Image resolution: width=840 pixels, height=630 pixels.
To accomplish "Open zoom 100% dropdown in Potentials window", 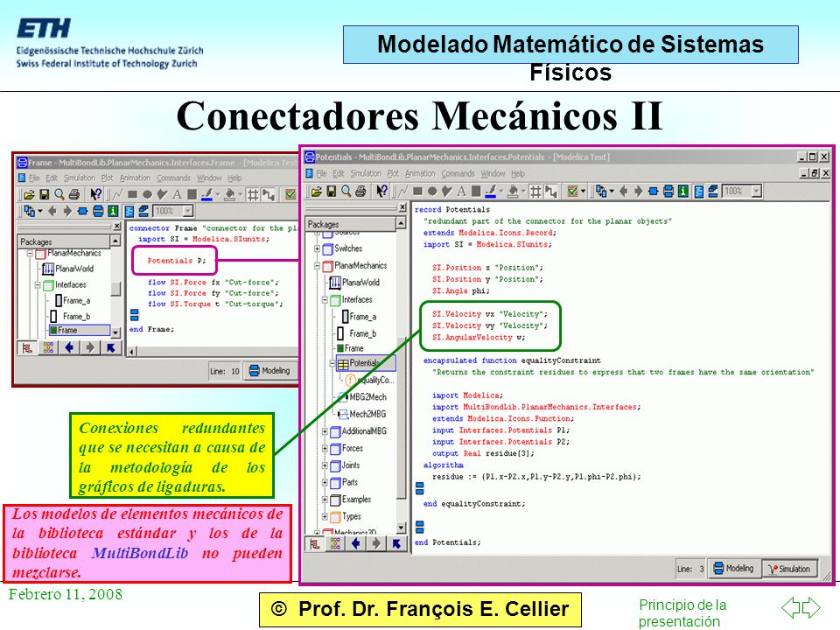I will tap(756, 192).
